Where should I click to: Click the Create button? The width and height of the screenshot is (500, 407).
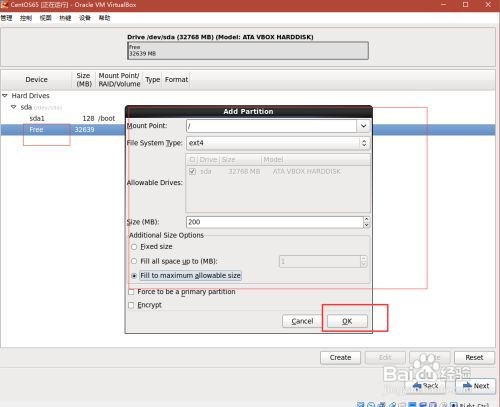(340, 357)
